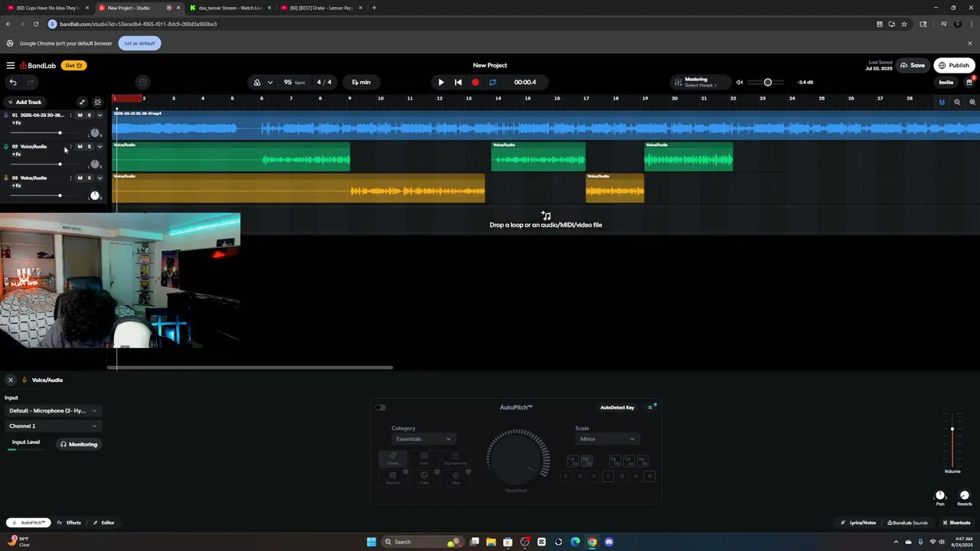The image size is (980, 551).
Task: Select the short yellow clip at bar 17
Action: pos(615,187)
